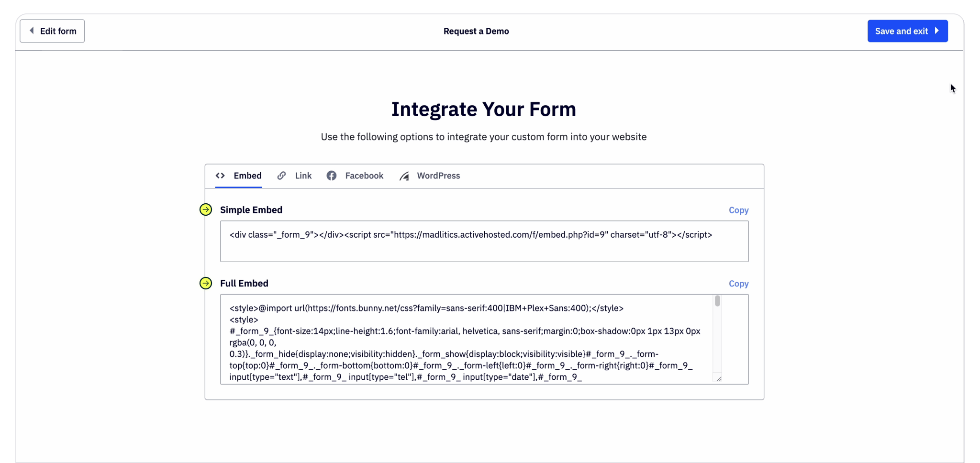Image resolution: width=980 pixels, height=463 pixels.
Task: Click inside the Simple Embed code box
Action: click(484, 241)
